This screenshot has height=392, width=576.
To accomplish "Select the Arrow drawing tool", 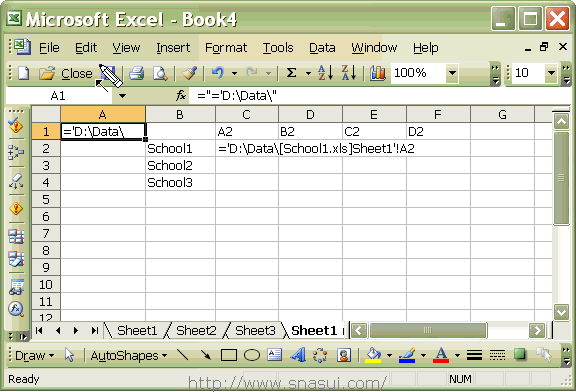I will [206, 355].
